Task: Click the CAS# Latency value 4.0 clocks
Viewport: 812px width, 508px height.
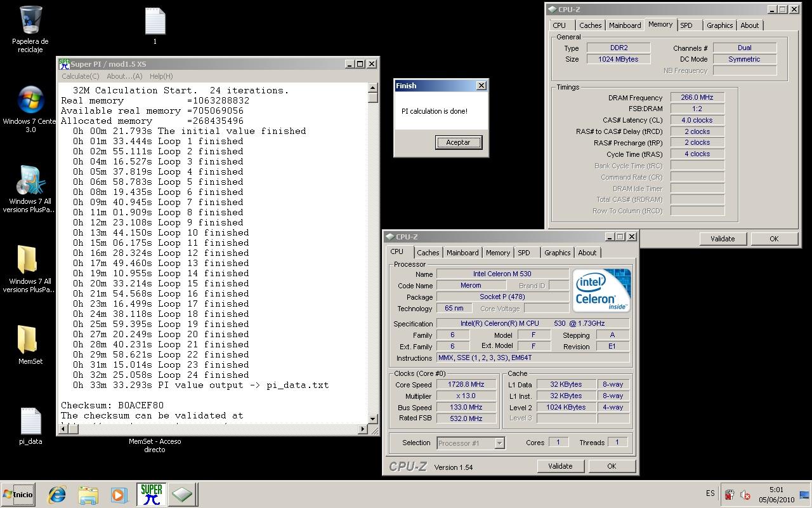Action: click(x=697, y=120)
